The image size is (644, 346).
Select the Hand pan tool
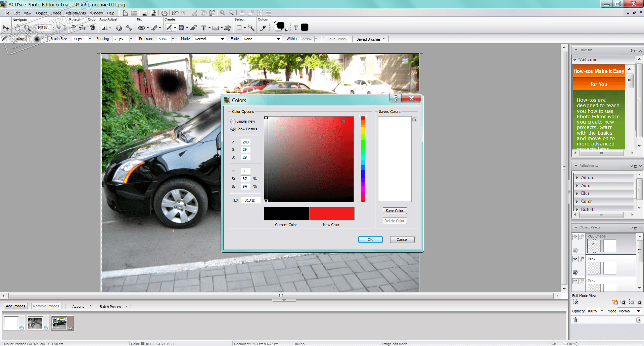(17, 28)
